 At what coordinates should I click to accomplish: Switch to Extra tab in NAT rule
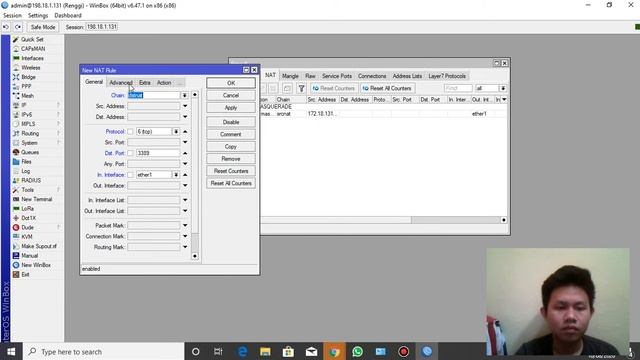point(144,83)
